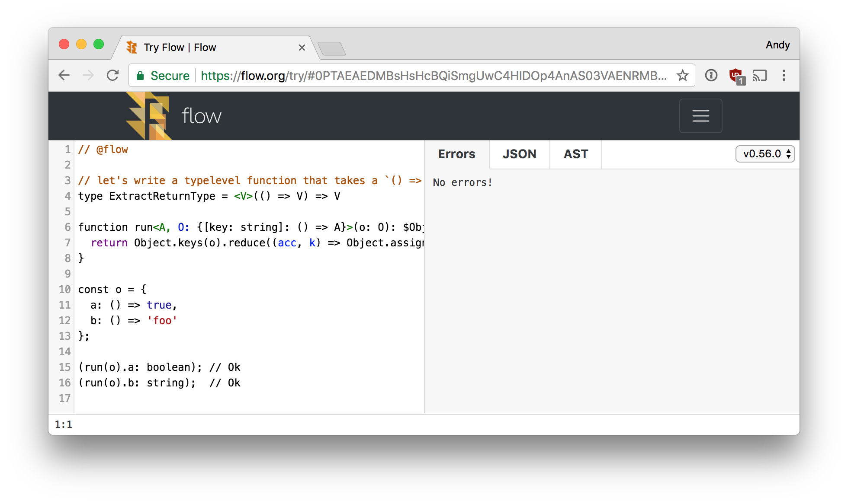Screen dimensions: 848x504
Task: Bookmark the page via the star icon
Action: pos(683,75)
